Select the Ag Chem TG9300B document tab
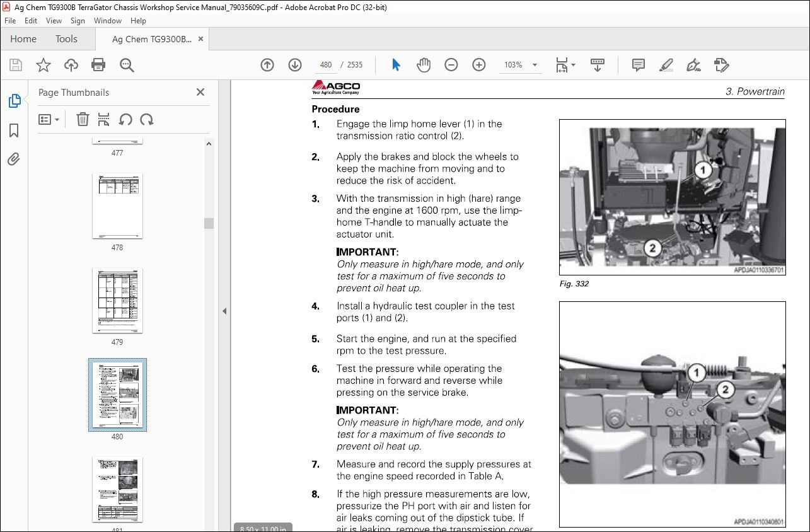Screen dimensions: 810x532 [x=152, y=39]
